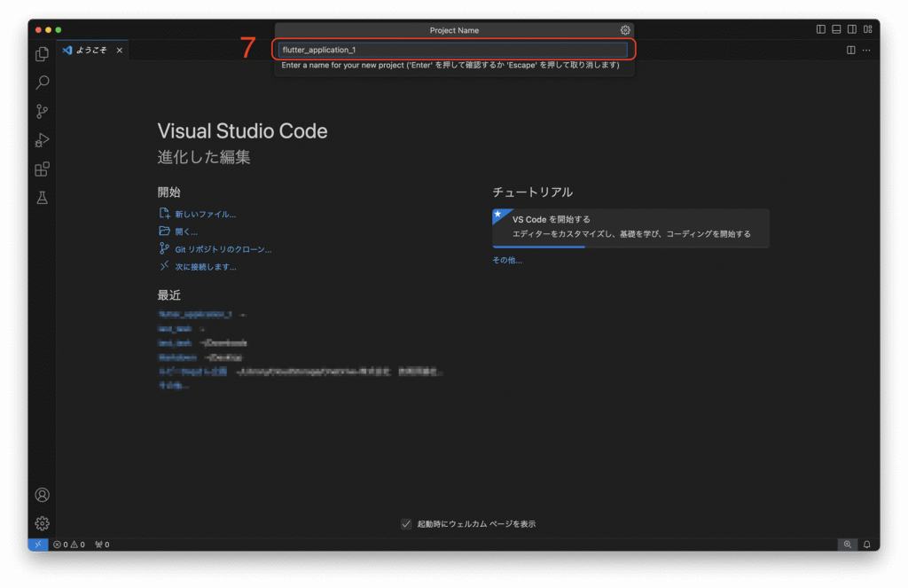
Task: Open the Accounts menu in the activity bar
Action: coord(43,495)
